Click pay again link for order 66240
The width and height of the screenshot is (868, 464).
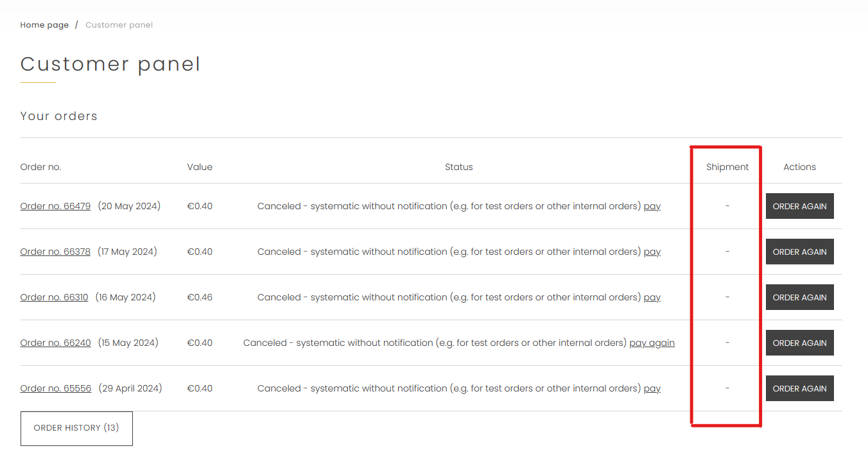(652, 343)
